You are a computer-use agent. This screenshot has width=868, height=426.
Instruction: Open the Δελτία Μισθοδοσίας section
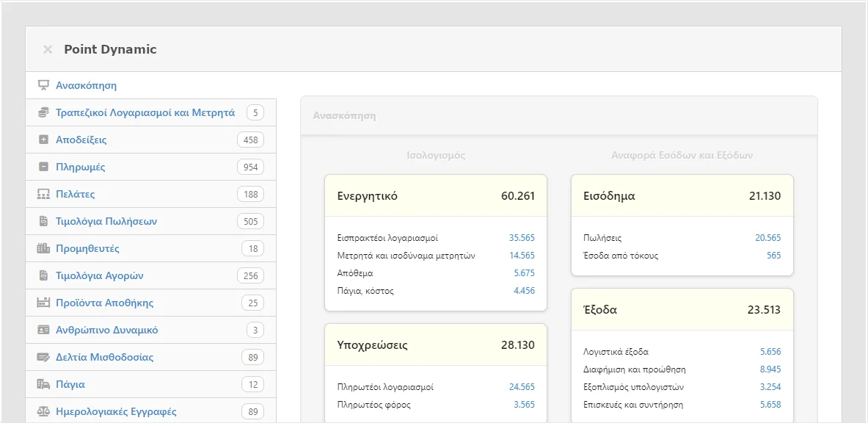[104, 357]
